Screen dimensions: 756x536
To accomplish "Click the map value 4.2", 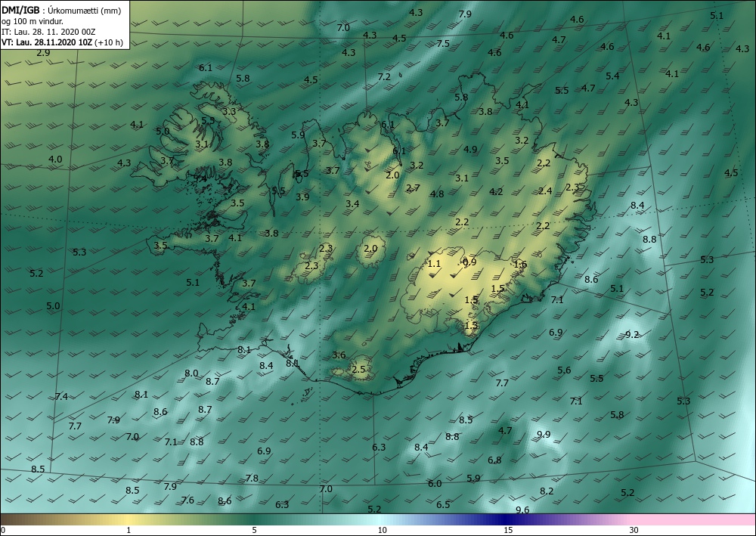I will click(496, 192).
